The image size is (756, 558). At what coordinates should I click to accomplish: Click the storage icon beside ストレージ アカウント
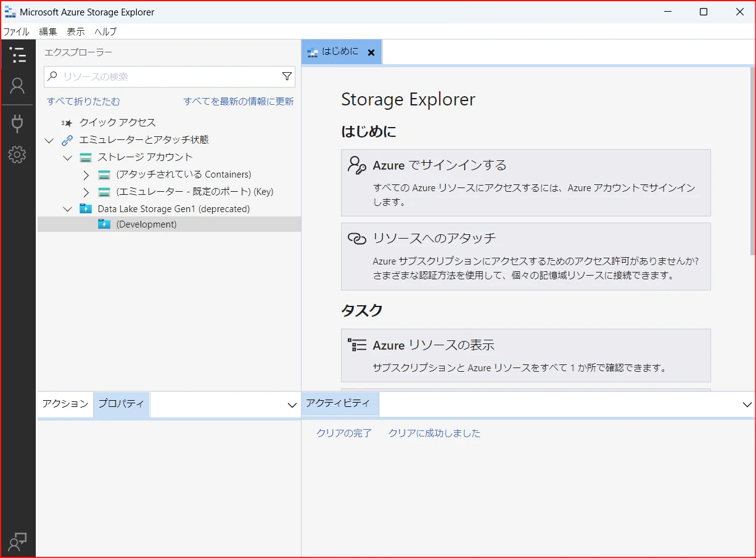[86, 157]
